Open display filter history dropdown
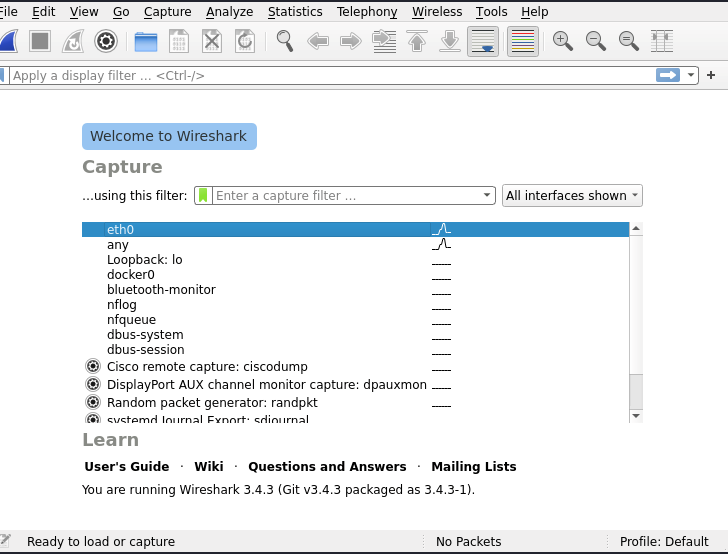728x554 pixels. (x=691, y=75)
